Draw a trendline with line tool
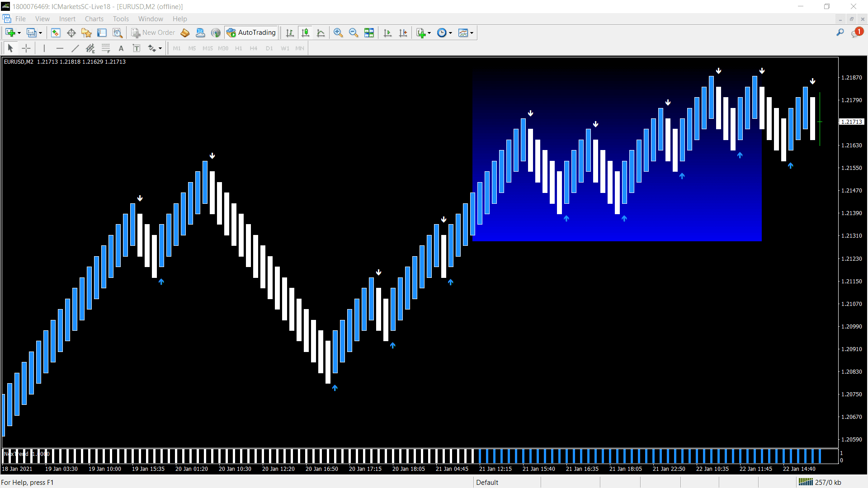 click(75, 48)
